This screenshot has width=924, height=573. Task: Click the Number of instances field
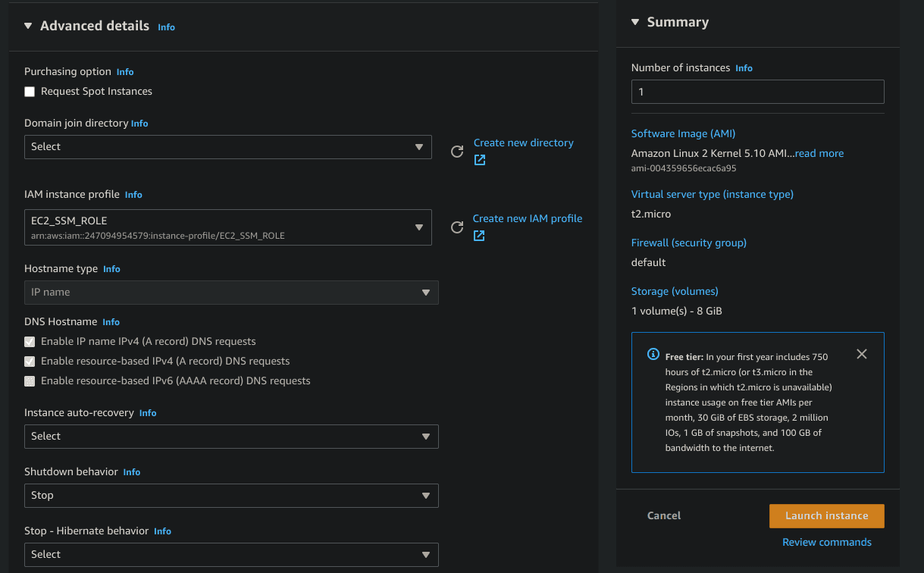(757, 91)
